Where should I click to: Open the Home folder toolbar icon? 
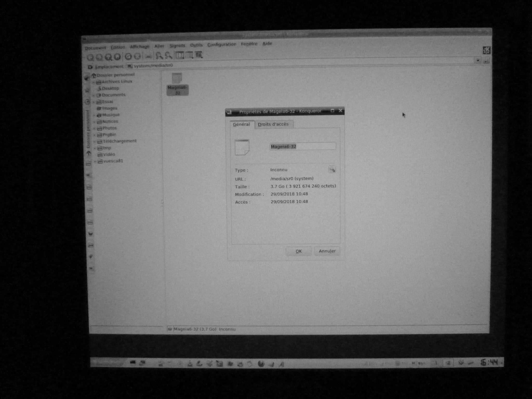tap(117, 57)
